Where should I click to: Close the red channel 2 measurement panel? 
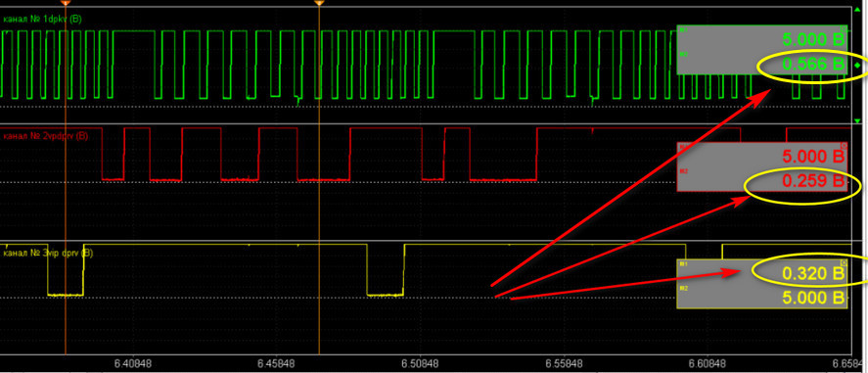coord(844,146)
